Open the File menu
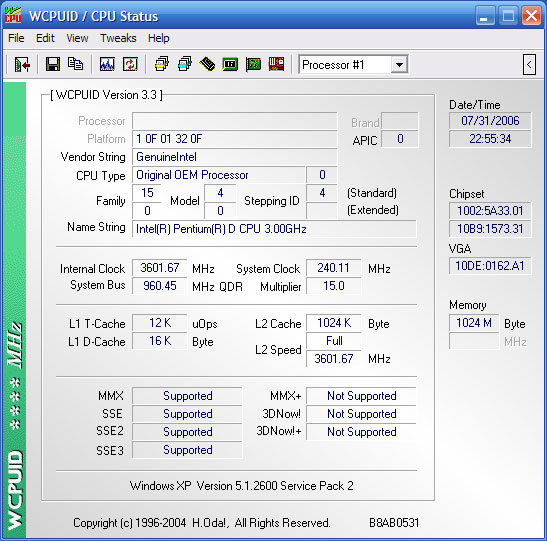This screenshot has width=547, height=541. pyautogui.click(x=16, y=38)
